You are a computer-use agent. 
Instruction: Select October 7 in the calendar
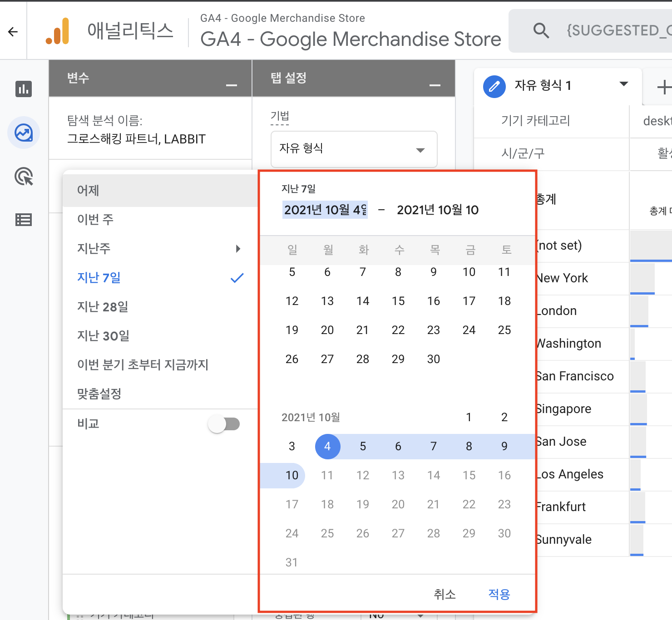[434, 447]
